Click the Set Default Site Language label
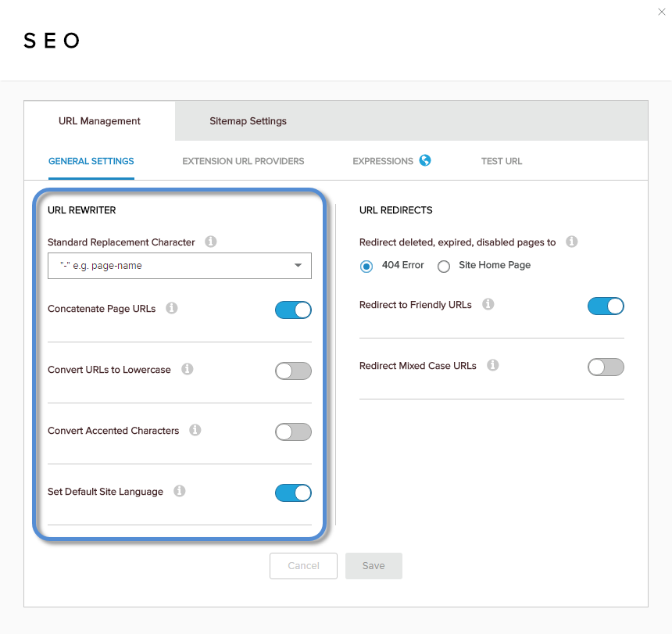Image resolution: width=672 pixels, height=634 pixels. 105,492
